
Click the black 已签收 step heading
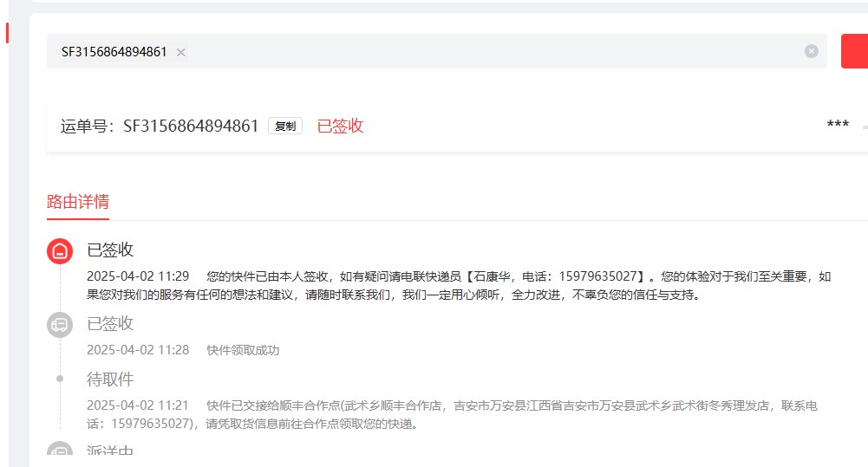[x=110, y=250]
